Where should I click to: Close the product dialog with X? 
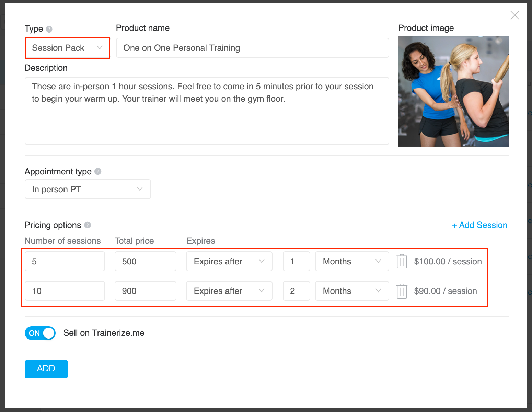pyautogui.click(x=514, y=15)
